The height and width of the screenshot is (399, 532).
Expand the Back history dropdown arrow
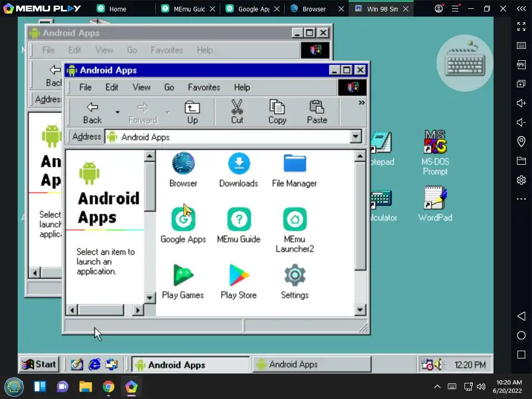coord(117,112)
